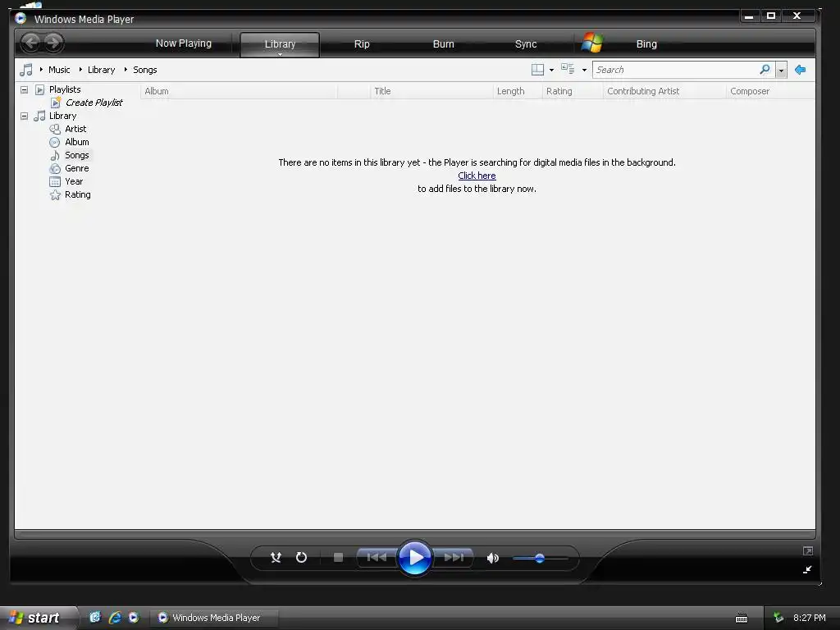The image size is (840, 630).
Task: Click the Music category note icon
Action: 25,70
